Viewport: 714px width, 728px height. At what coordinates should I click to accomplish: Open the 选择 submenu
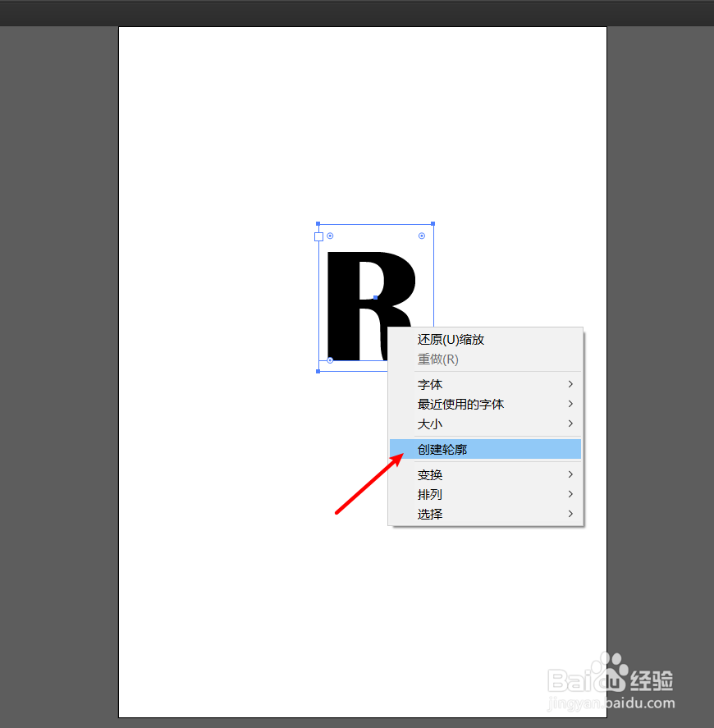(x=429, y=514)
